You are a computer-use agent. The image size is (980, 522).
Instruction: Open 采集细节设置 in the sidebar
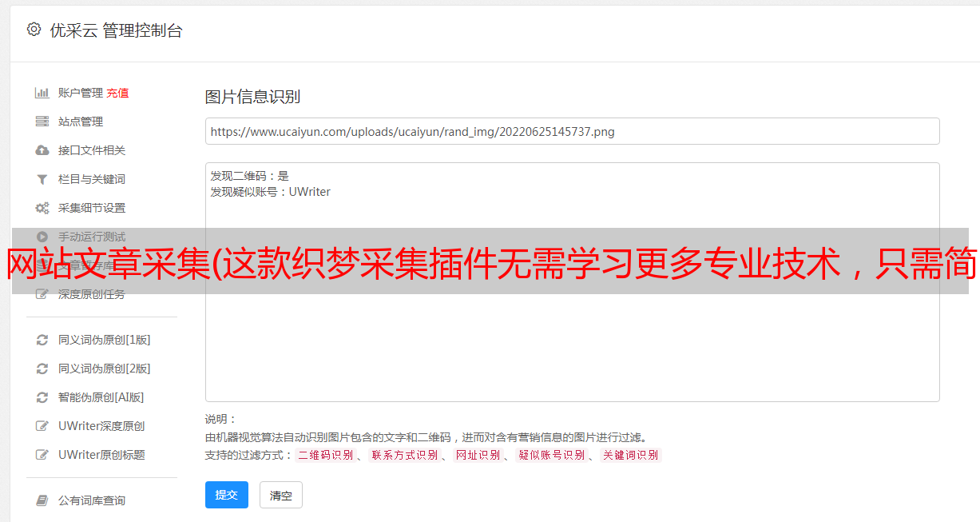pyautogui.click(x=92, y=208)
